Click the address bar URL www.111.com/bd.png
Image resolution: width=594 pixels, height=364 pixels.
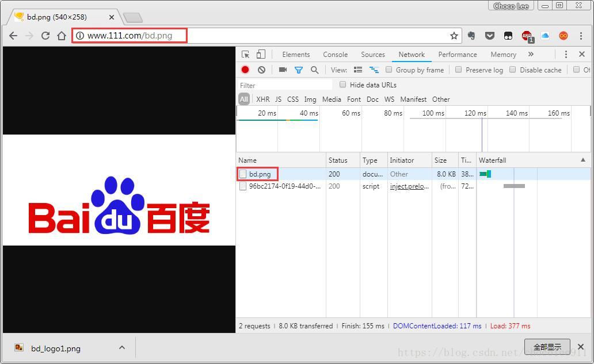pyautogui.click(x=130, y=36)
